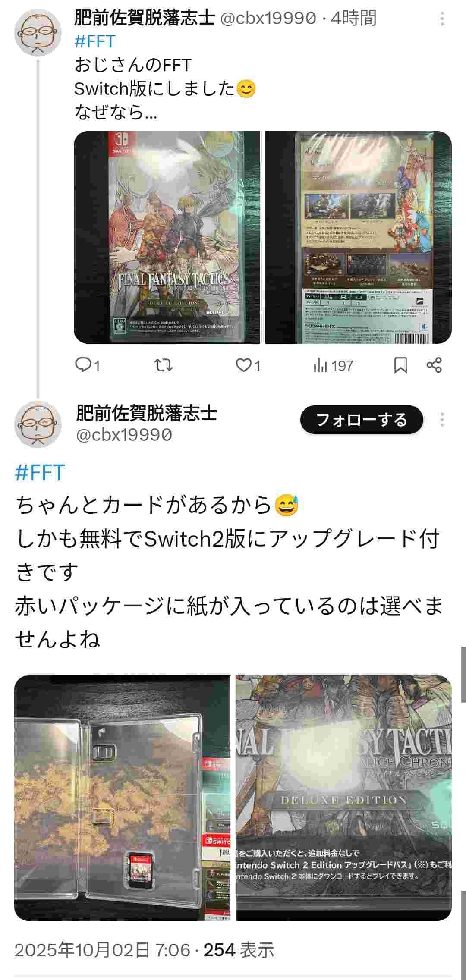Open main tweet author's profile avatar

coord(38,425)
